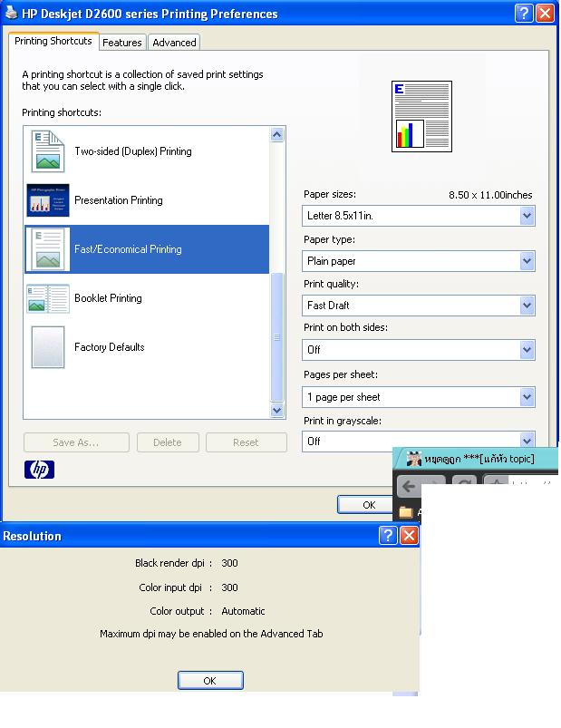Open the Paper sizes dropdown
Screen dimensions: 561x728
click(418, 216)
